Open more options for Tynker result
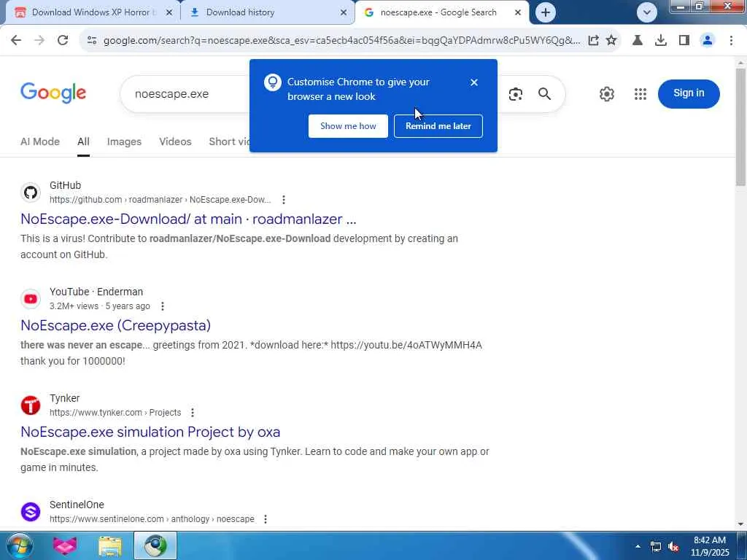747x560 pixels. point(193,413)
